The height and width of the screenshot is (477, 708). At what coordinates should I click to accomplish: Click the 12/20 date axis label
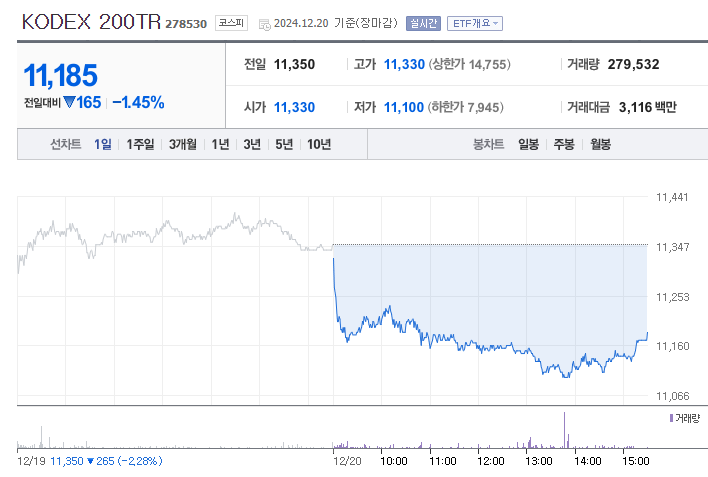pyautogui.click(x=347, y=461)
